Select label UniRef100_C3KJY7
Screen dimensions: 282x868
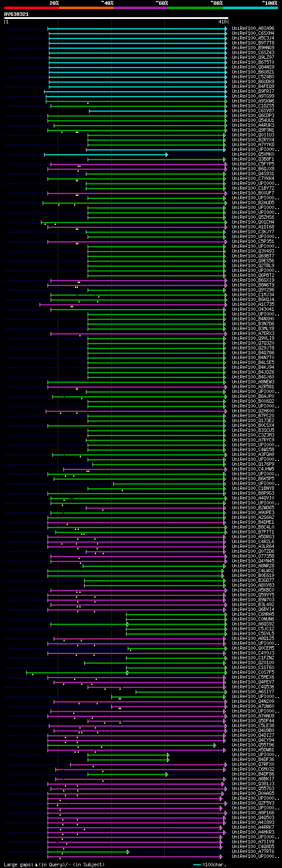(253, 232)
